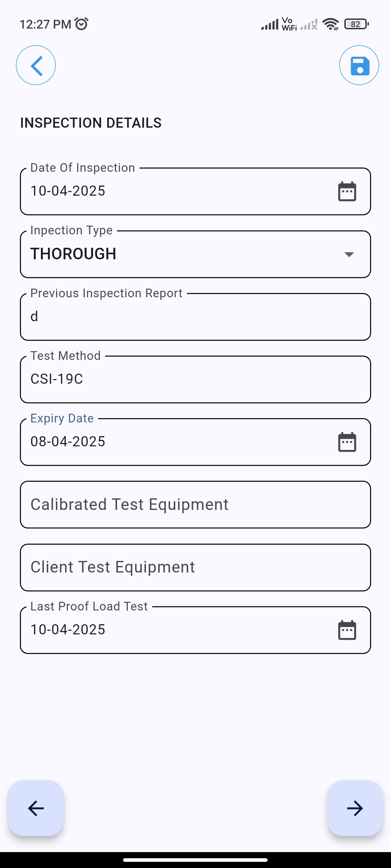The width and height of the screenshot is (391, 868).
Task: Tap the Client Test Equipment field
Action: pos(195,567)
